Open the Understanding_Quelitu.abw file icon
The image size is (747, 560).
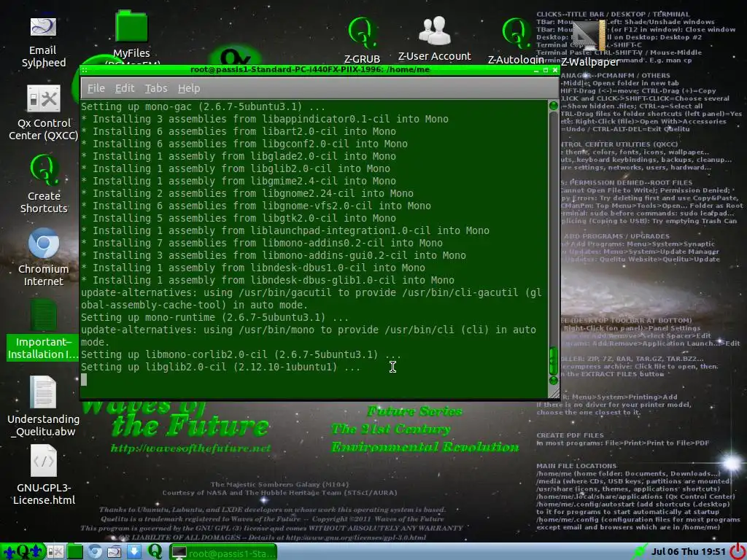coord(43,392)
